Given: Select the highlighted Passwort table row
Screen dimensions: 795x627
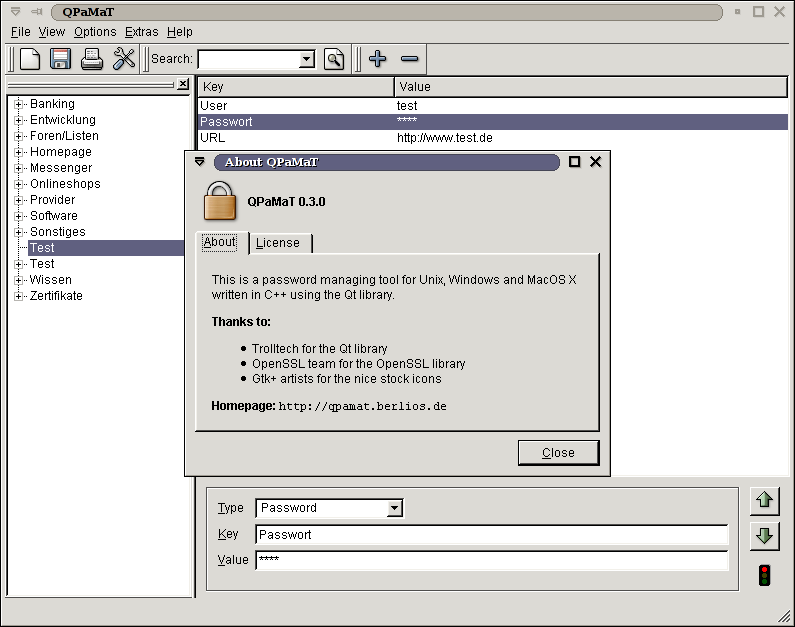Looking at the screenshot, I should (x=493, y=122).
